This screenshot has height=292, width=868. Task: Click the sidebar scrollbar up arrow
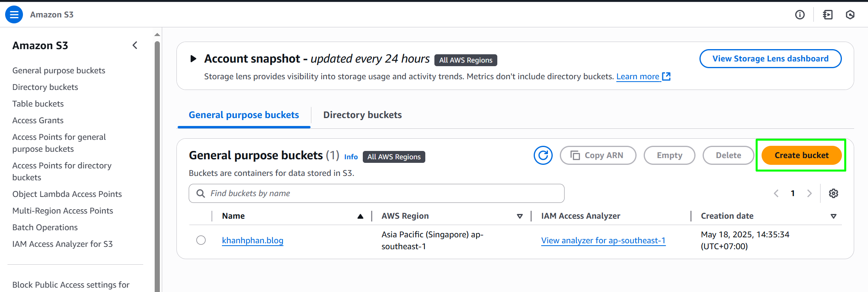tap(157, 35)
